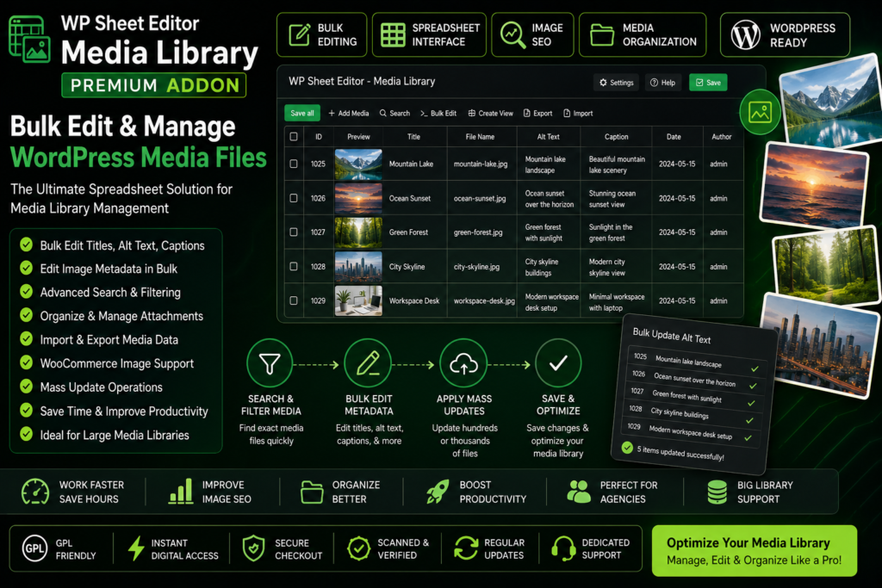This screenshot has height=588, width=882.
Task: Open Settings in the sheet editor header
Action: coord(616,83)
